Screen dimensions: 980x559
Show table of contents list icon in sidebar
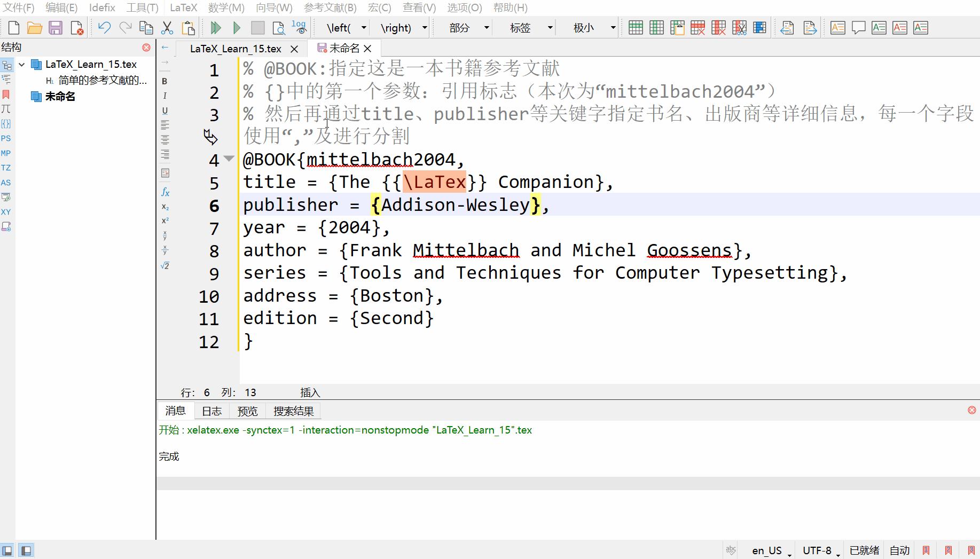[x=6, y=80]
